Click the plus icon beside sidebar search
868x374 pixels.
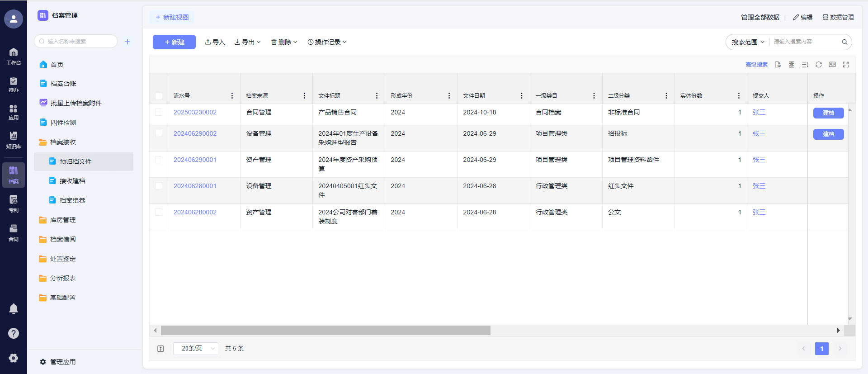tap(127, 42)
